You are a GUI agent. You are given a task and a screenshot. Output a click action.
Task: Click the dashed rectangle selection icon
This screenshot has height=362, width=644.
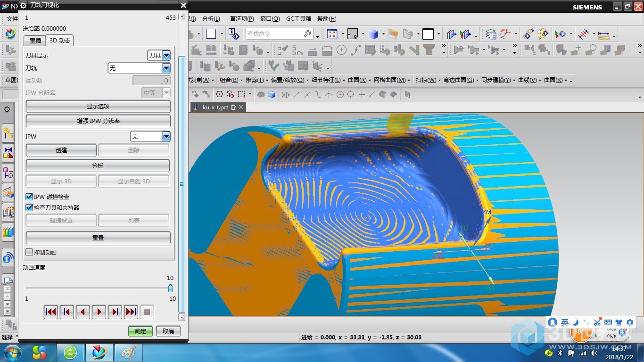[241, 94]
